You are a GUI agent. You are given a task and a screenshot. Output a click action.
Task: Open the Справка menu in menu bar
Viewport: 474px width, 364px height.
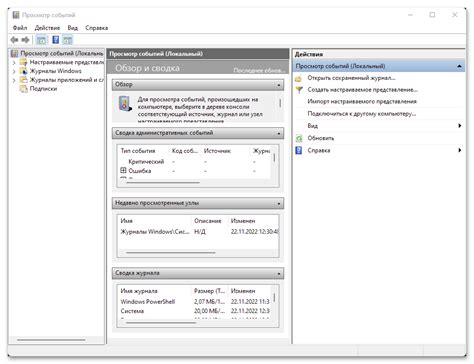96,28
